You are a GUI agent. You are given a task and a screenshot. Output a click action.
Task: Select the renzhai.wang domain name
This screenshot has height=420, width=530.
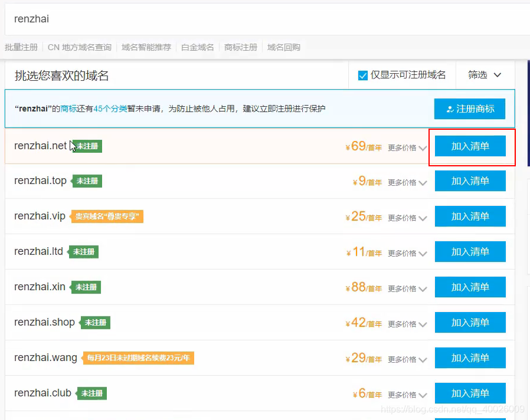click(45, 357)
